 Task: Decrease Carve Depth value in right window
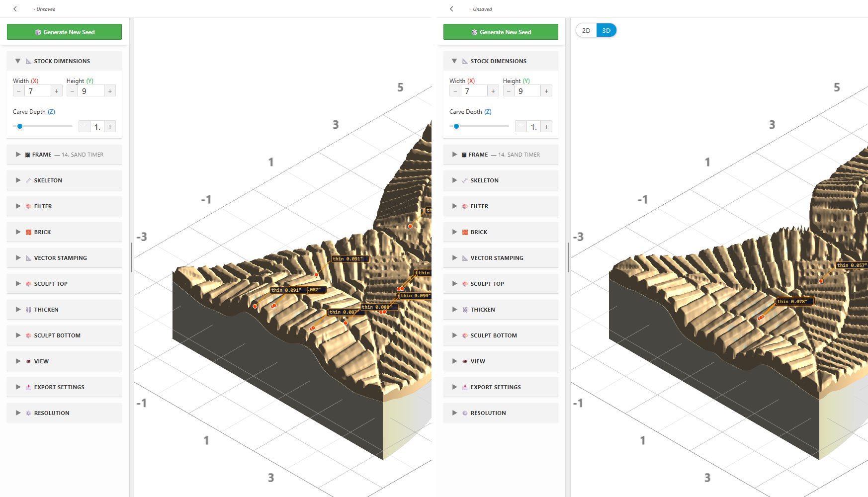[x=521, y=127]
